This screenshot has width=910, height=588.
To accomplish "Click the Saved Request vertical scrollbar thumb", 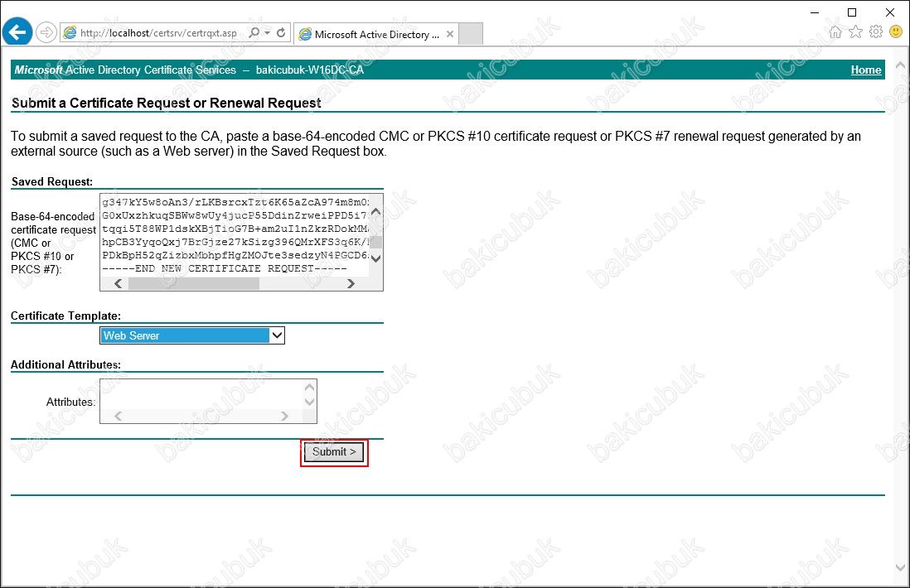I will (x=376, y=242).
